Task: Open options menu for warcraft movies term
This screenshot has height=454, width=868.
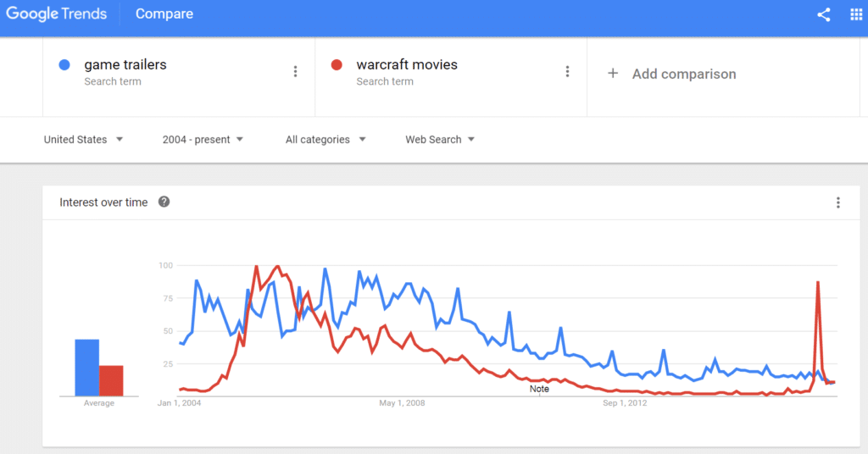Action: coord(567,71)
